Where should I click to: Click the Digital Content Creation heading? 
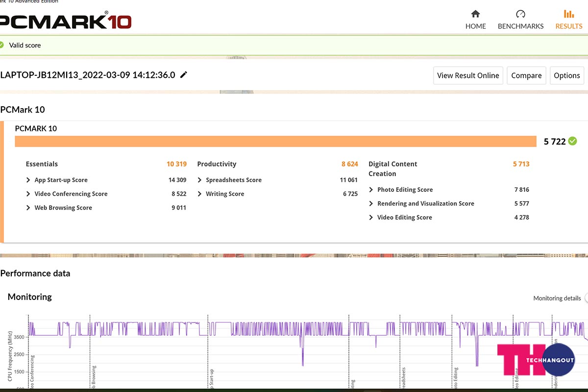click(x=393, y=169)
